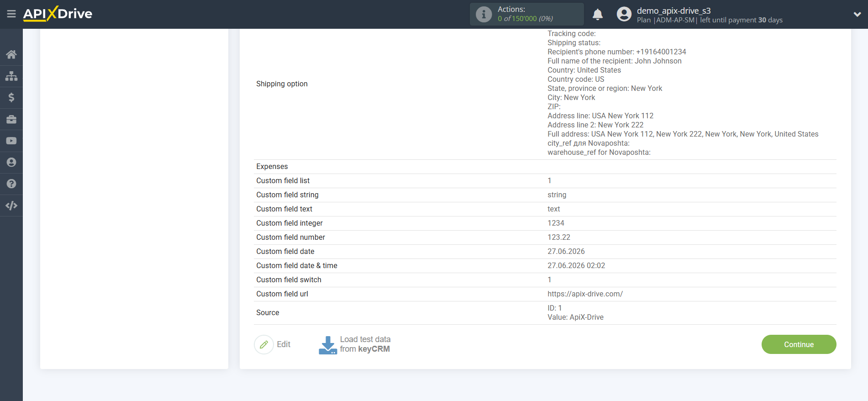
Task: Open the YouTube video tutorials icon
Action: pyautogui.click(x=11, y=141)
